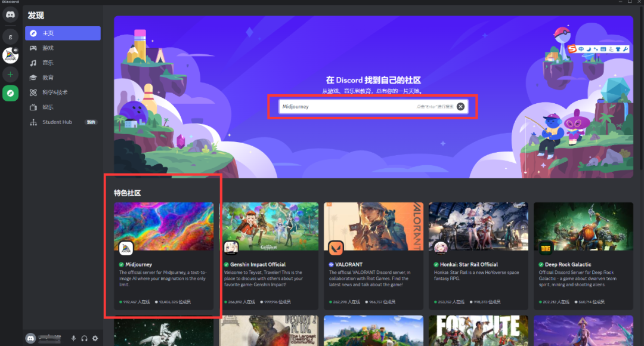Open the 'g' server in server list
Screen dimensions: 644x346
pyautogui.click(x=10, y=36)
